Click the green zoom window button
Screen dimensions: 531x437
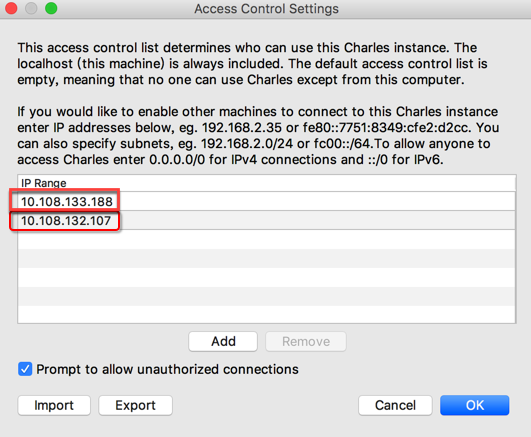click(51, 8)
